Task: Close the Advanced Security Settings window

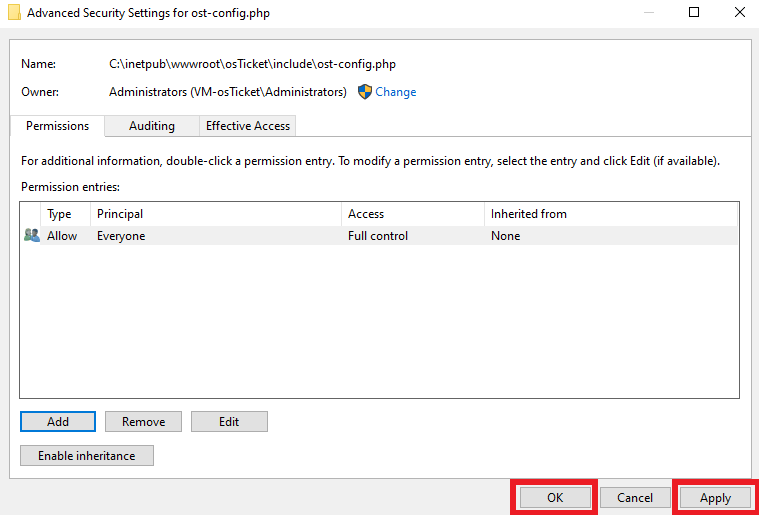Action: 739,13
